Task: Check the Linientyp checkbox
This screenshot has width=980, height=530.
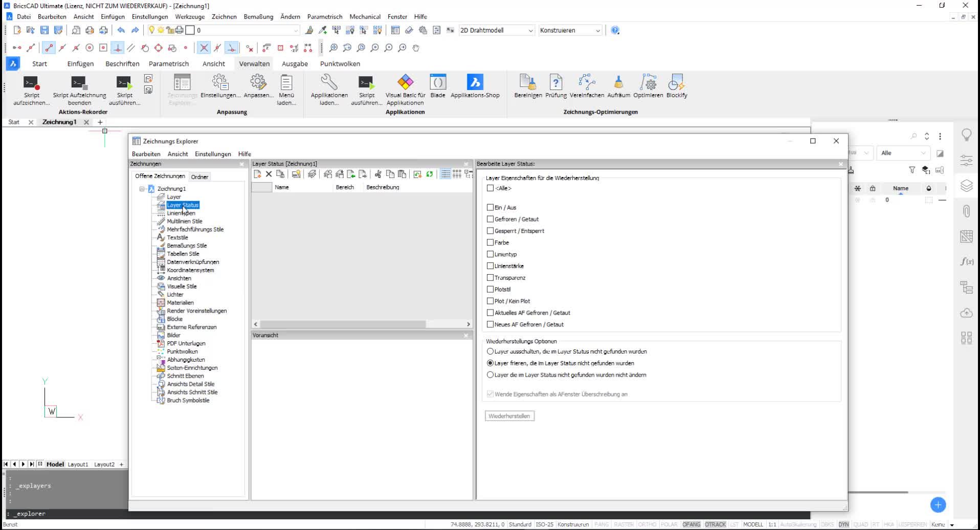Action: (490, 254)
